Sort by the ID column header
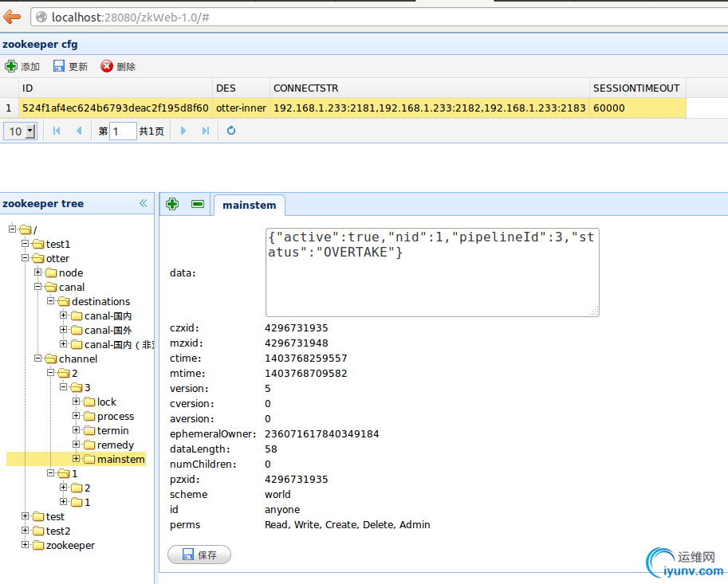The height and width of the screenshot is (584, 728). pyautogui.click(x=115, y=88)
